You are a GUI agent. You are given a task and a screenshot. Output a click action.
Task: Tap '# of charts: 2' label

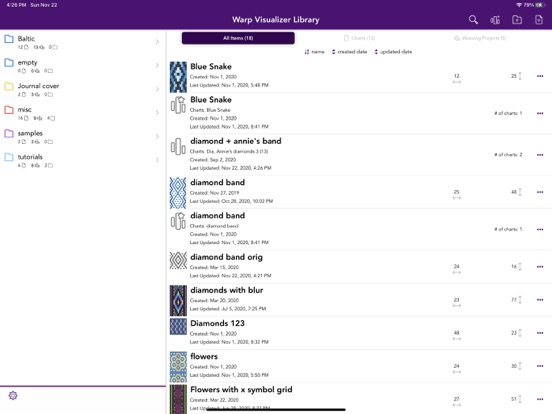[508, 155]
